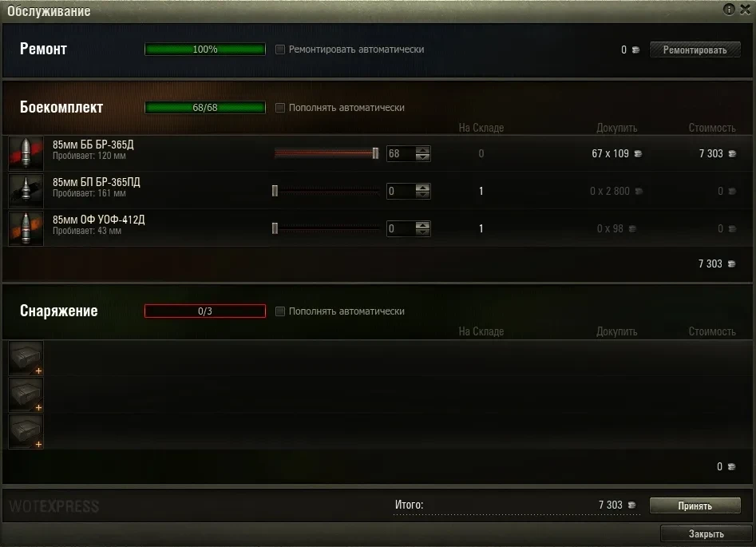Screen dimensions: 756x547
Task: Add equipment to the second Снаряжение slot
Action: [x=26, y=394]
